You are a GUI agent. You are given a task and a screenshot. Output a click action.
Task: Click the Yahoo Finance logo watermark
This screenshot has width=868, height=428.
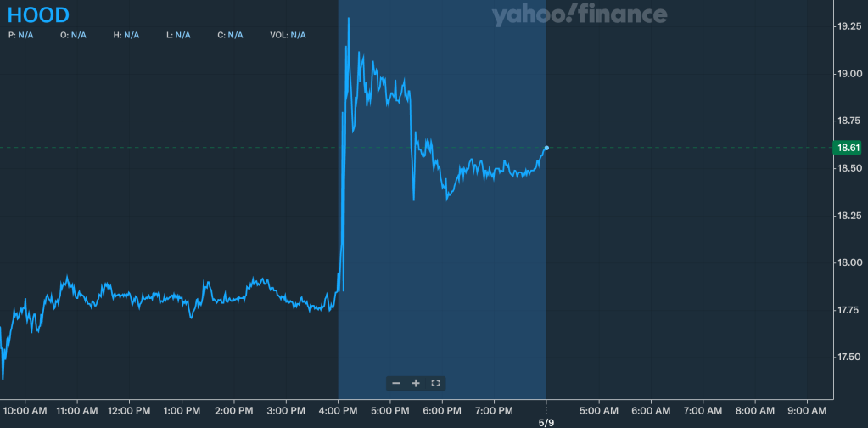pos(579,15)
